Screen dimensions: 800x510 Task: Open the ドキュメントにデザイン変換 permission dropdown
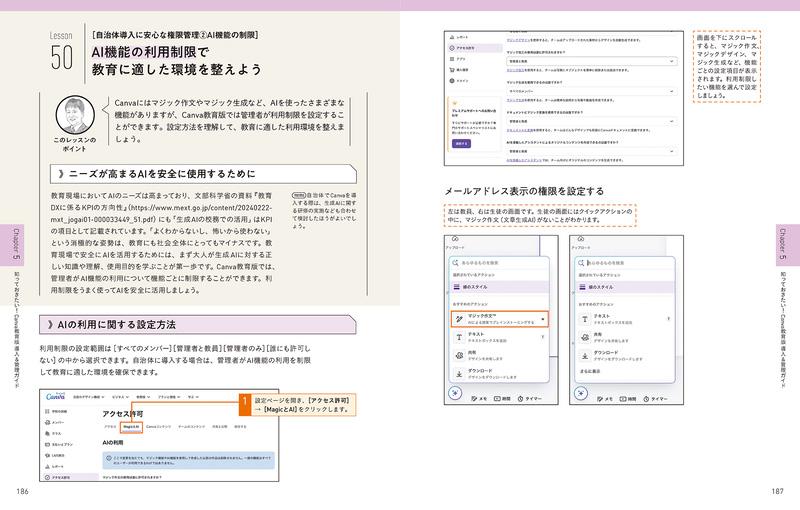tap(592, 121)
